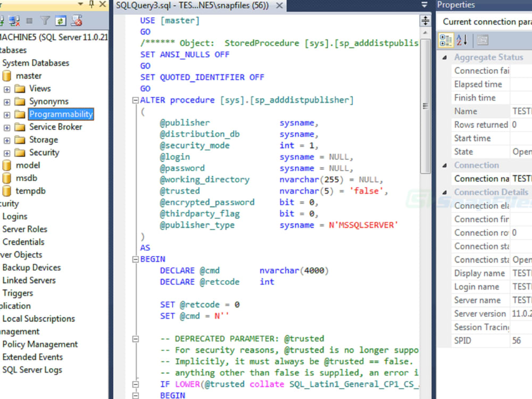This screenshot has width=532, height=399.
Task: Close the Object Explorer pane
Action: 103,4
